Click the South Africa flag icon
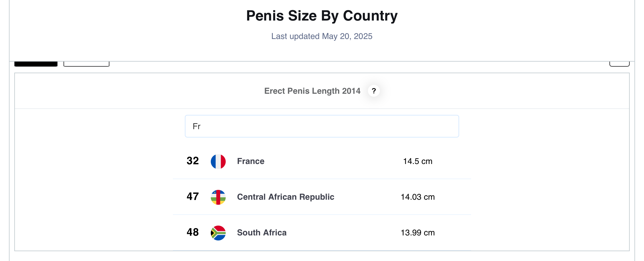 point(218,233)
